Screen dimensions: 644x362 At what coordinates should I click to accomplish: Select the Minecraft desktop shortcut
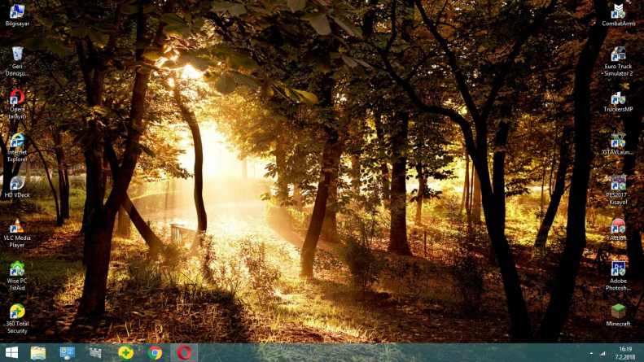tap(618, 315)
